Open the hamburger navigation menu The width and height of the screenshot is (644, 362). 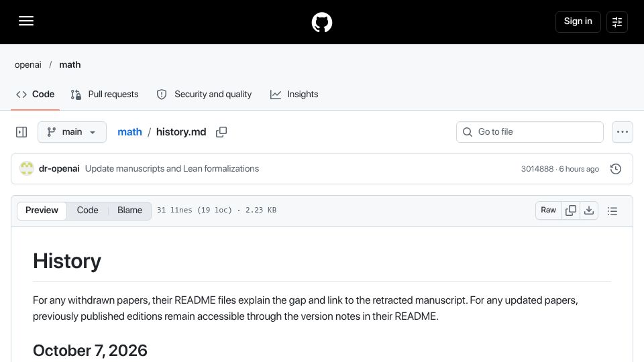(x=26, y=21)
